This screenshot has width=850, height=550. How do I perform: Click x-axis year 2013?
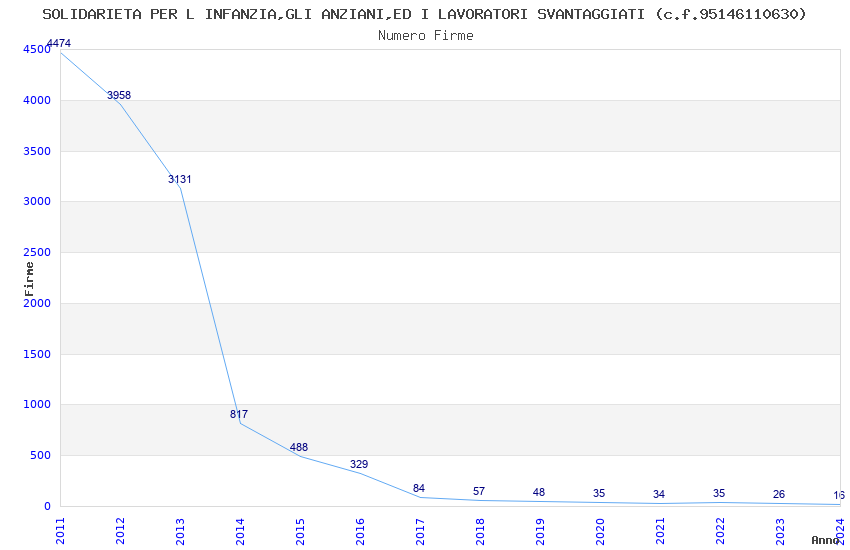(x=180, y=532)
